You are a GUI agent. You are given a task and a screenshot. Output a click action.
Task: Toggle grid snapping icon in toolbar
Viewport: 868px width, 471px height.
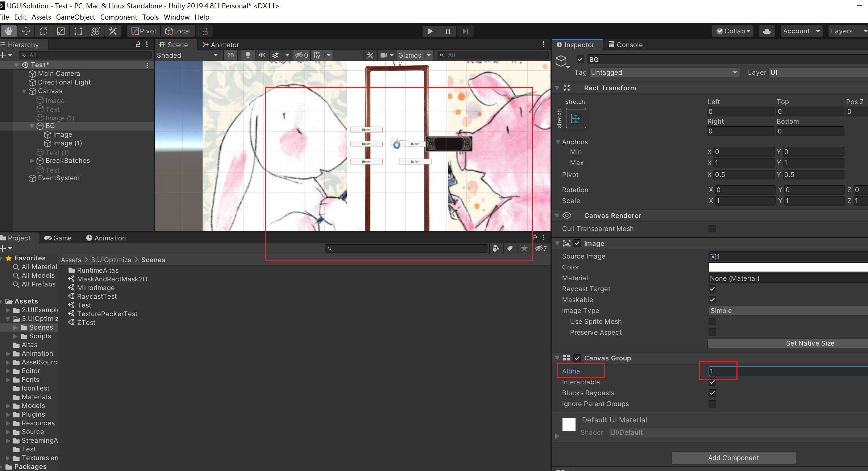(204, 31)
